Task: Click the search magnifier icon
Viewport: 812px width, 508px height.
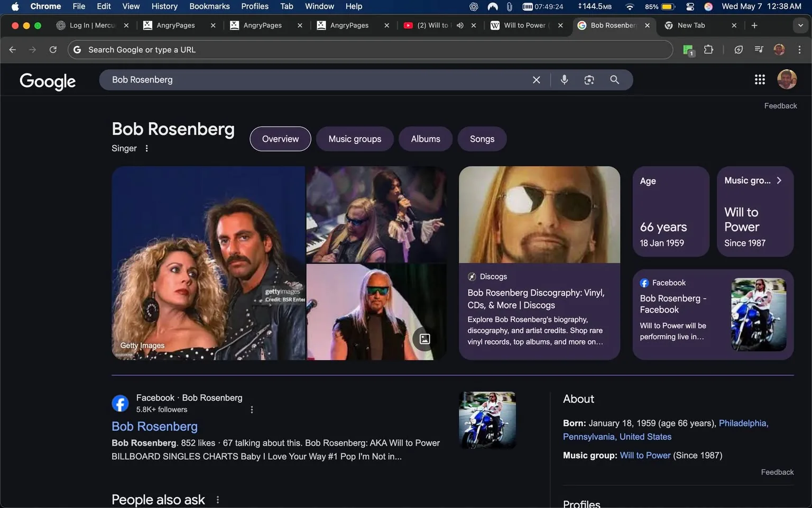Action: coord(614,79)
